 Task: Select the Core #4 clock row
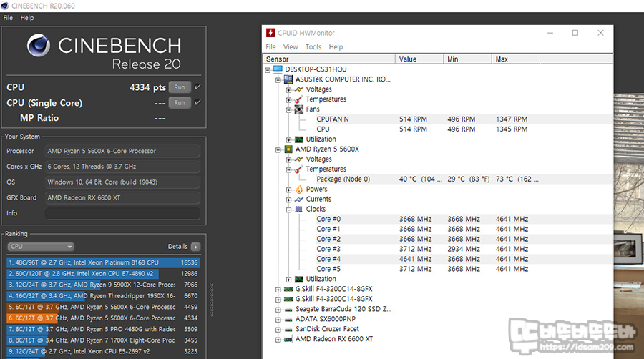[438, 259]
